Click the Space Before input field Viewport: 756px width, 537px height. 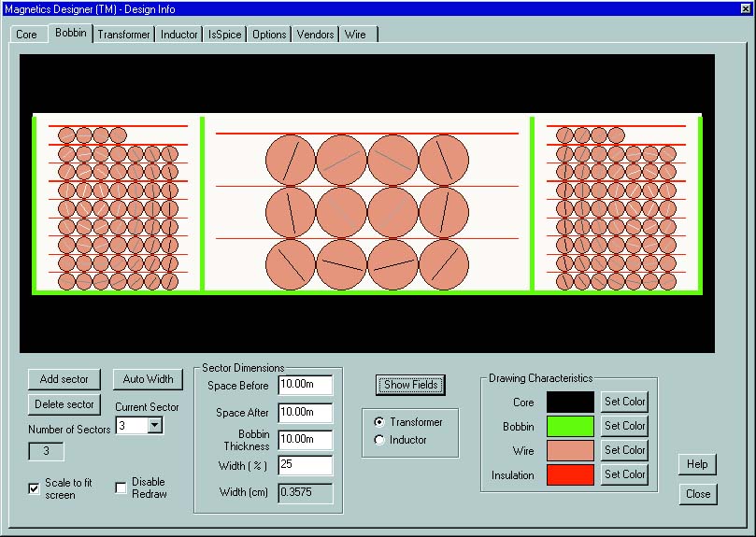pyautogui.click(x=305, y=386)
